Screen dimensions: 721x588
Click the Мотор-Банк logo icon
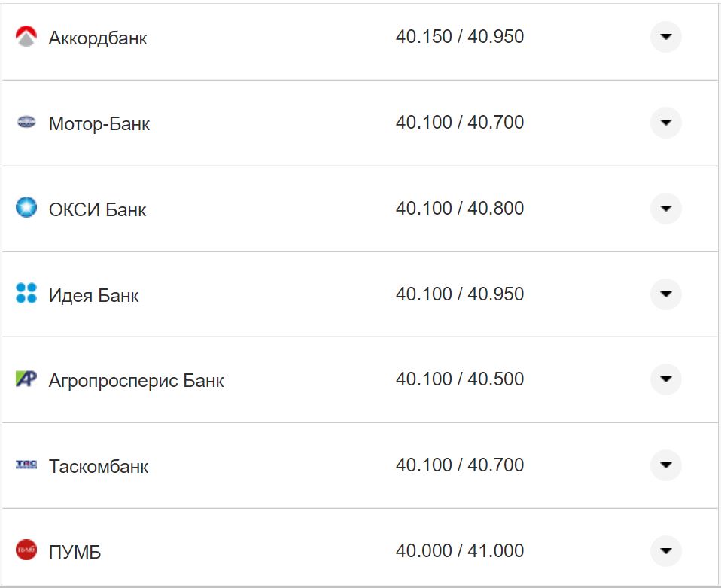point(26,123)
